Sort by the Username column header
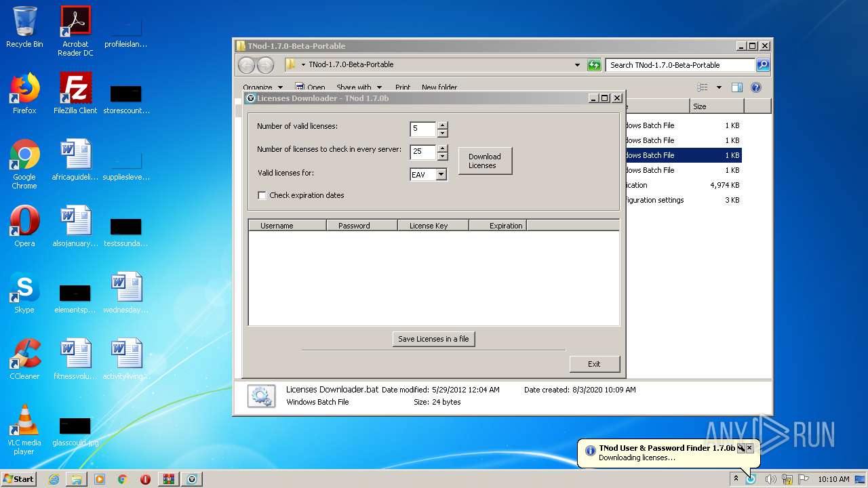 pyautogui.click(x=288, y=226)
